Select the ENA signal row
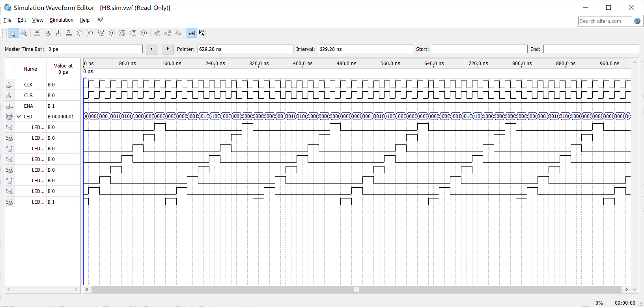This screenshot has height=307, width=644. (43, 106)
